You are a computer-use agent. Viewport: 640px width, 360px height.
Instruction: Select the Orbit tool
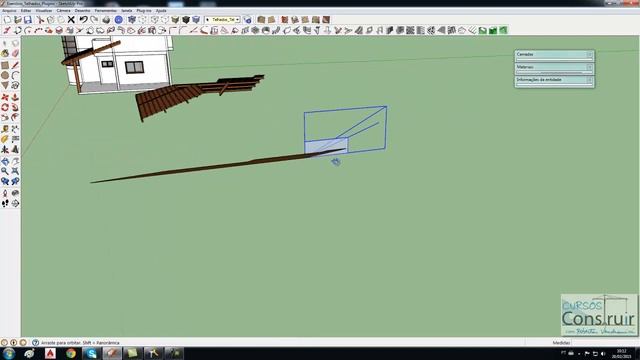pos(5,161)
